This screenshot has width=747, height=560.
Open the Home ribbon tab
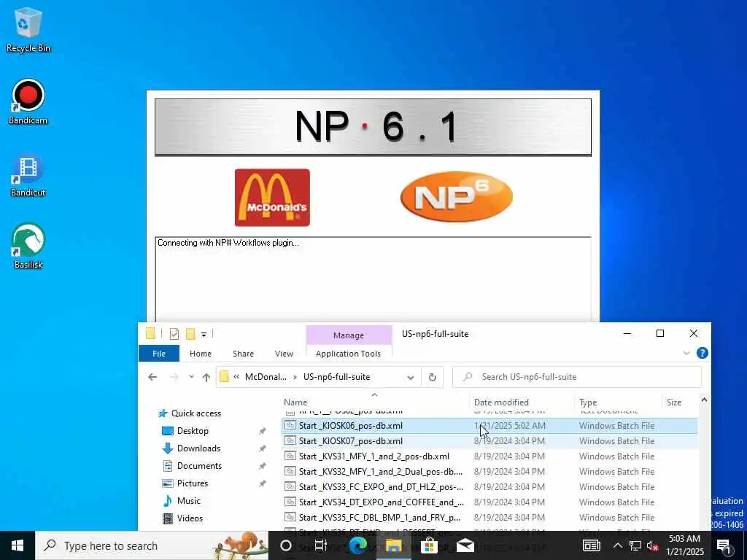click(x=200, y=354)
